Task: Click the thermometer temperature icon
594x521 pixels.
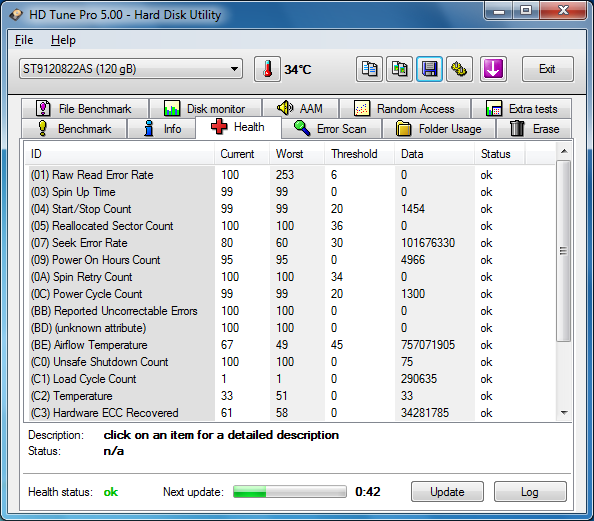Action: click(x=267, y=69)
